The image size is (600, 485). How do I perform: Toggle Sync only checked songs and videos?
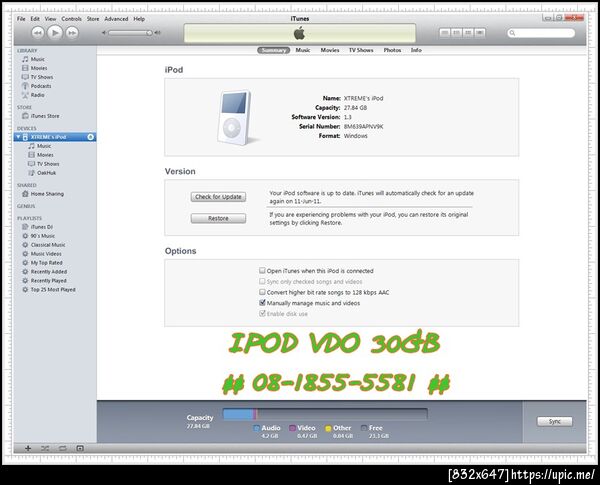[262, 281]
